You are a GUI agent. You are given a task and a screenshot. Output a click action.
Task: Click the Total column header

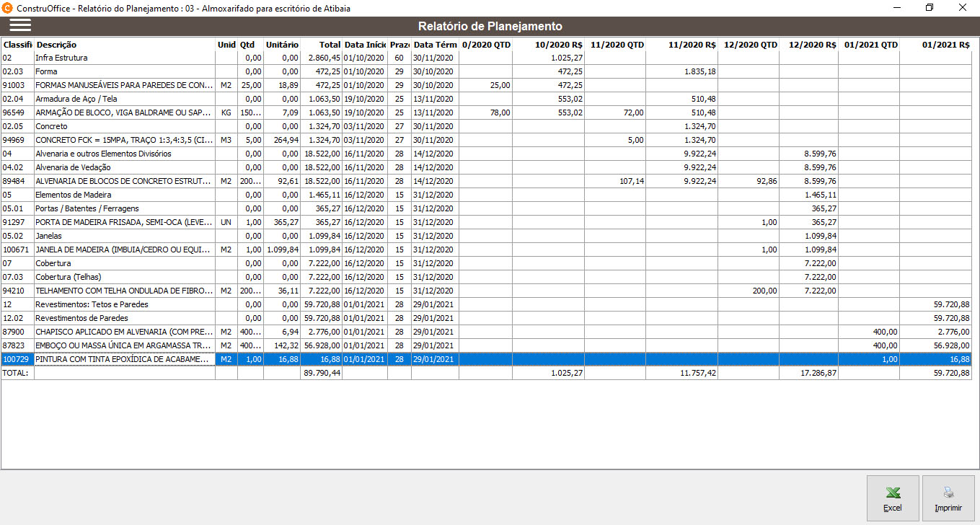point(321,45)
